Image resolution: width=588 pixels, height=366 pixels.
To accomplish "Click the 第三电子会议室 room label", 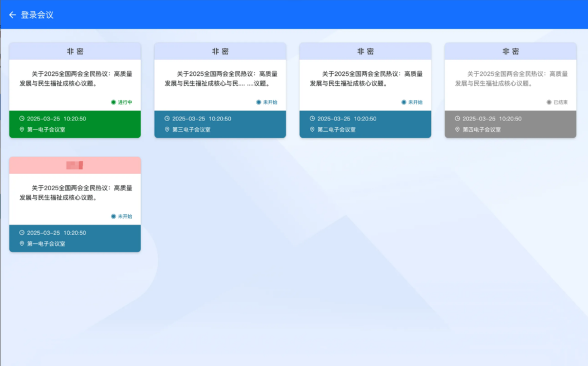I will click(191, 129).
